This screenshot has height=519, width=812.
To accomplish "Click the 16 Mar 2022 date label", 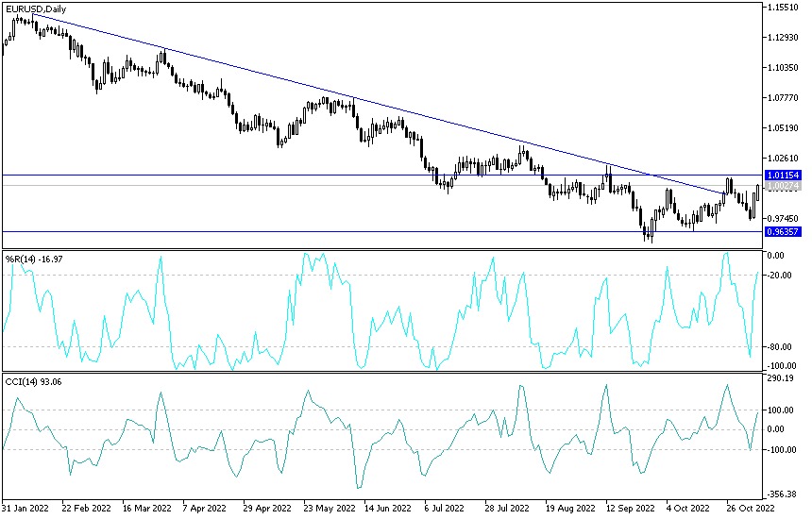I will 147,508.
